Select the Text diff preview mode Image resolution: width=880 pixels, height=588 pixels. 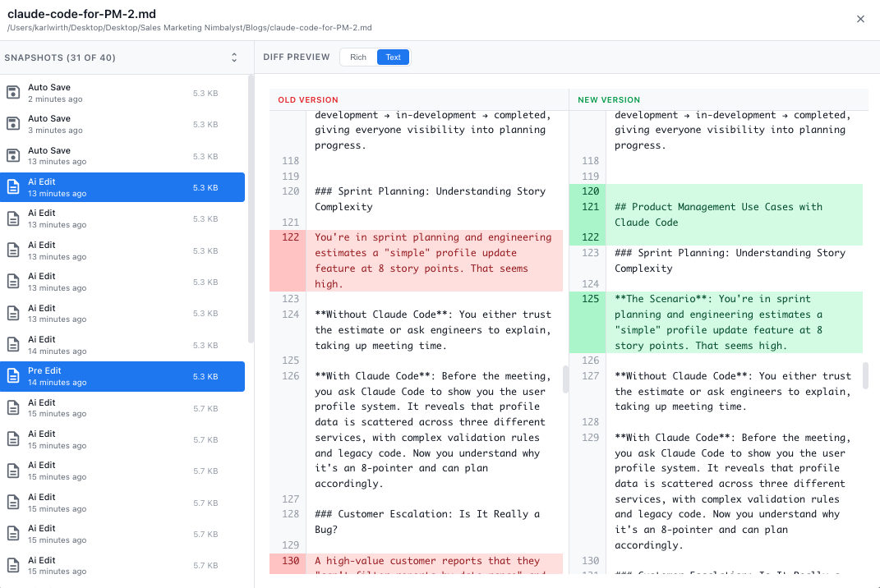tap(393, 57)
